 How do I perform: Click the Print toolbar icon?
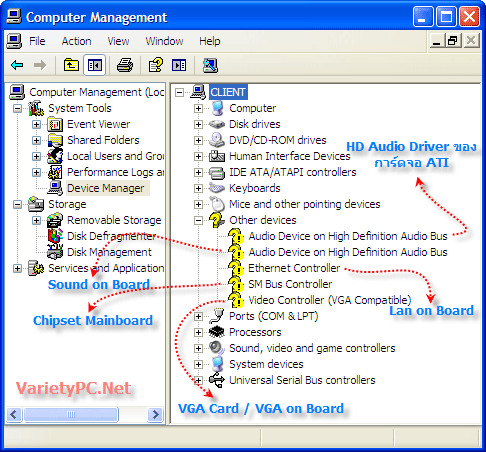[125, 65]
